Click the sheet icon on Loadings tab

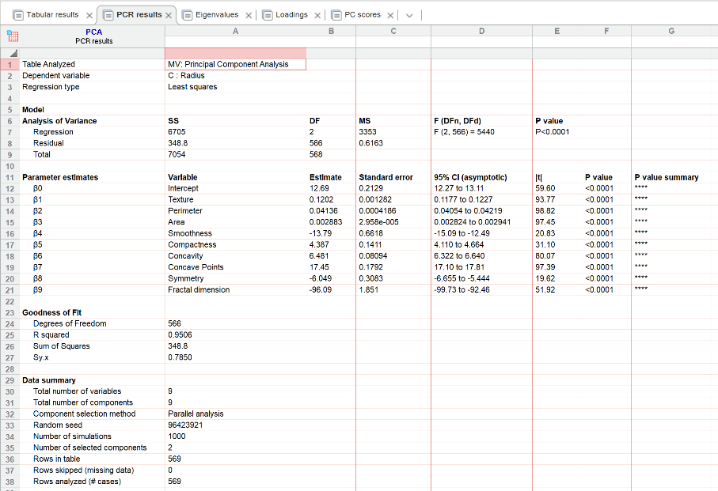(267, 15)
